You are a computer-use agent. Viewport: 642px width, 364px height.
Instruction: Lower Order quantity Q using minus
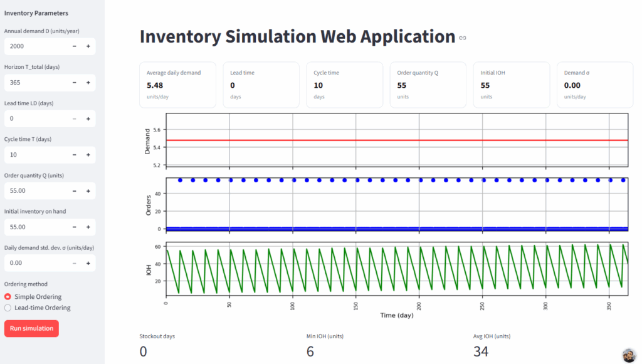[74, 191]
